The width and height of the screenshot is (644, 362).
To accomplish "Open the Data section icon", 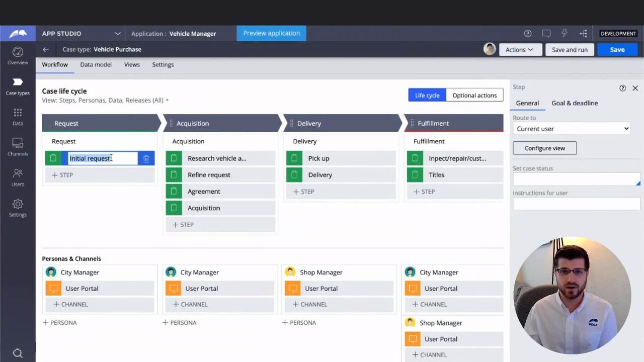I will tap(18, 117).
